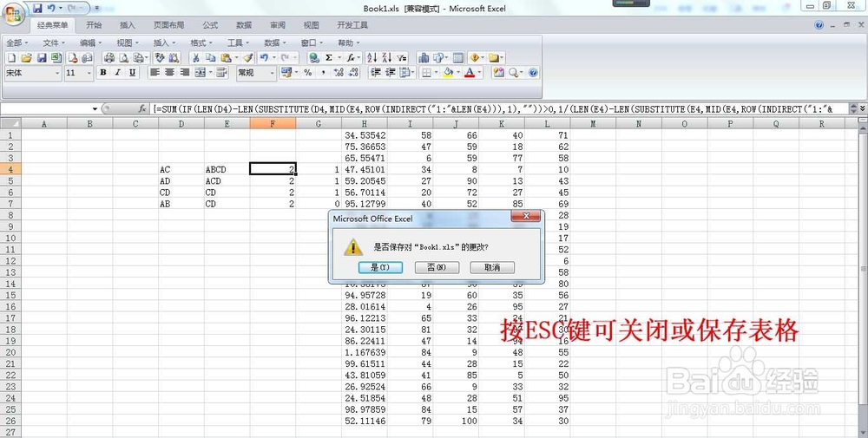Viewport: 868px width, 438px height.
Task: Click the New blank workbook icon
Action: tap(11, 57)
